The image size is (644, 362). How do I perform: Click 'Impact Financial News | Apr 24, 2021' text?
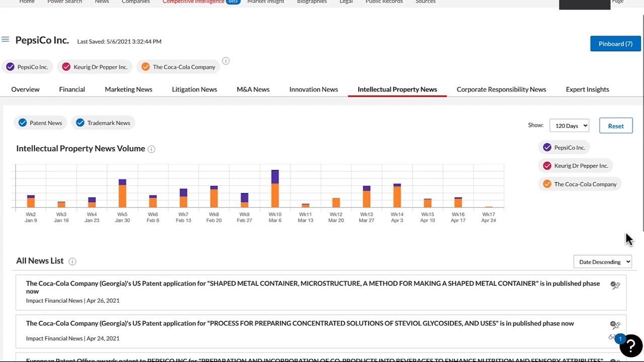[x=72, y=338]
